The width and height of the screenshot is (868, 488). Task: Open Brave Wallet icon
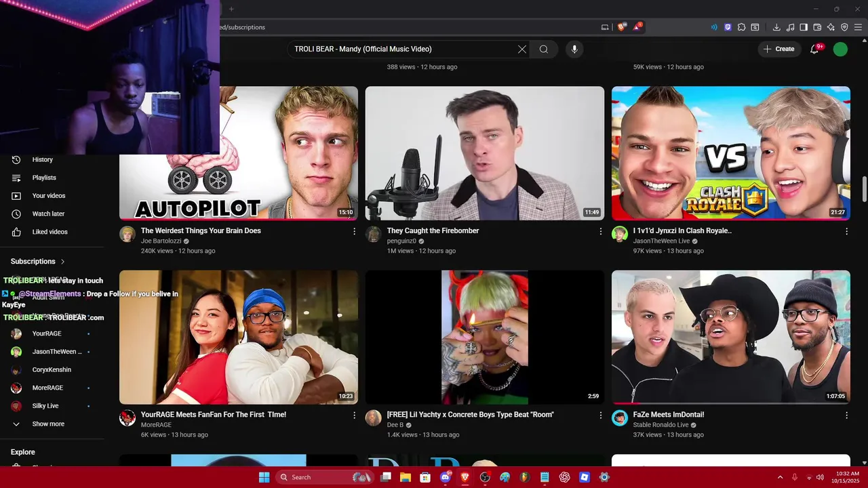[817, 27]
